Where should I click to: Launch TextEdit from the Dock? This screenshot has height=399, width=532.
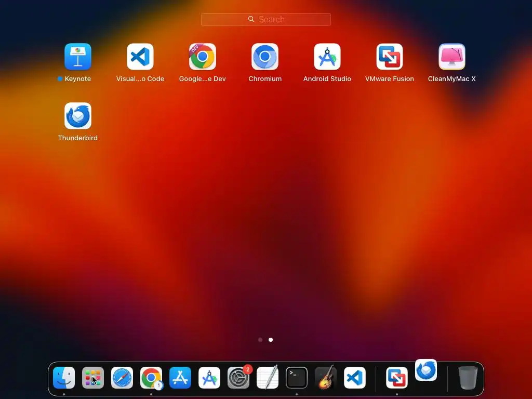tap(268, 378)
